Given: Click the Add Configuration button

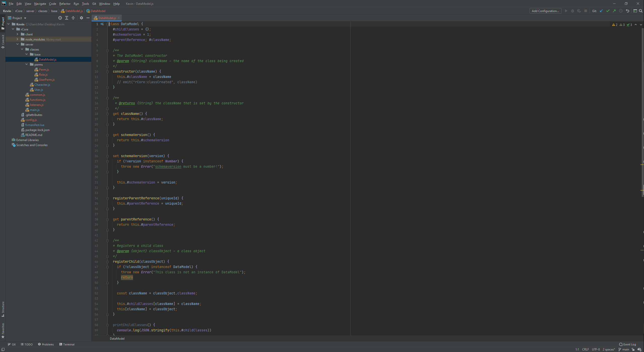Looking at the screenshot, I should pyautogui.click(x=545, y=11).
